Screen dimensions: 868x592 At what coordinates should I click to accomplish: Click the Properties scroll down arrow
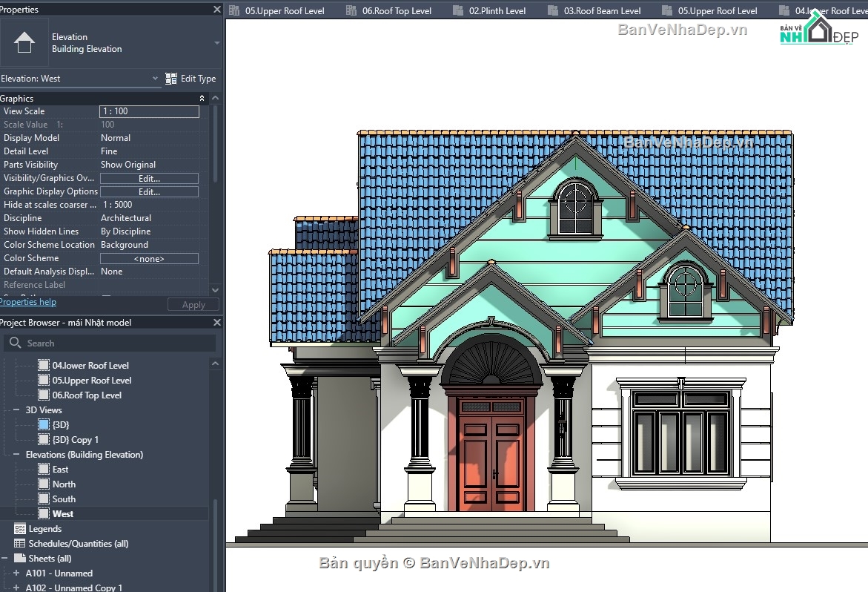tap(216, 289)
